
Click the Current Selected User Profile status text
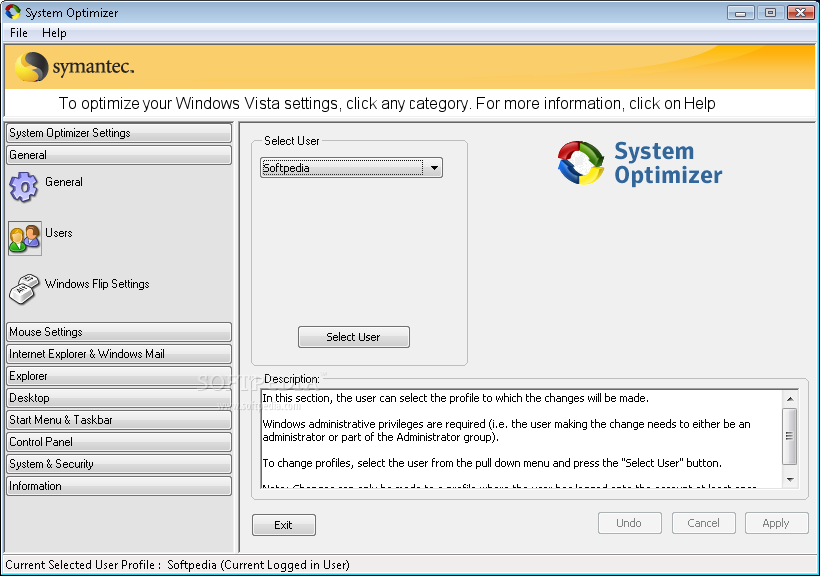[x=177, y=565]
